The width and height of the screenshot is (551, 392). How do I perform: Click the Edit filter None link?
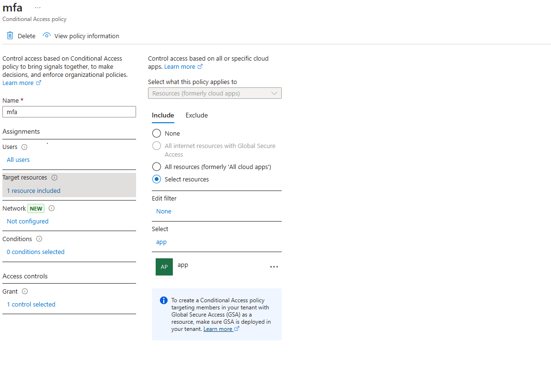[x=164, y=211]
